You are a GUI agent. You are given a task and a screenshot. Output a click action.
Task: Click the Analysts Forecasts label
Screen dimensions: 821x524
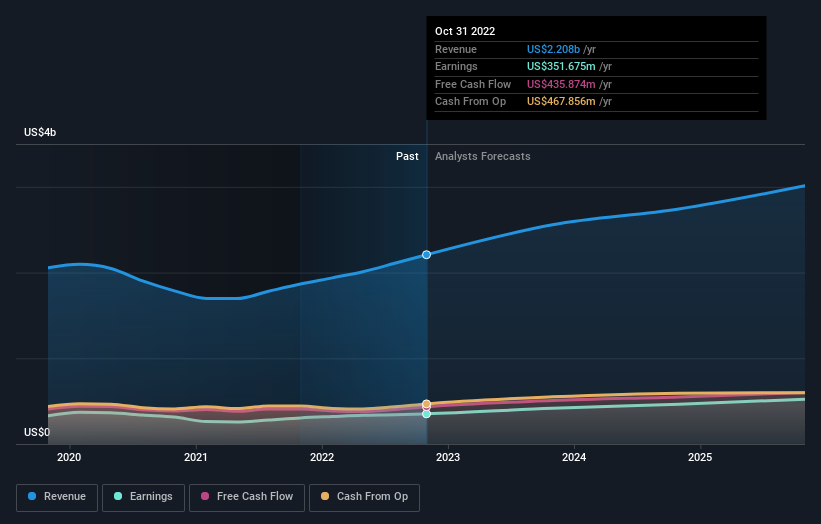pyautogui.click(x=483, y=157)
